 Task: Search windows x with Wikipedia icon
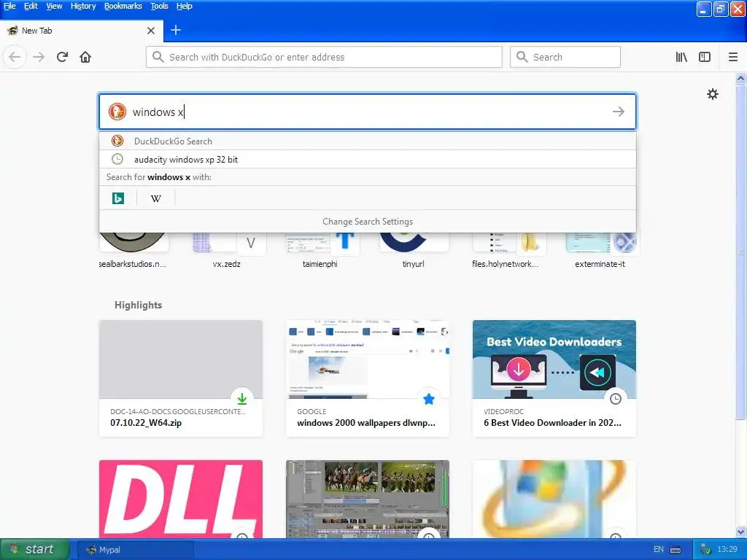156,198
